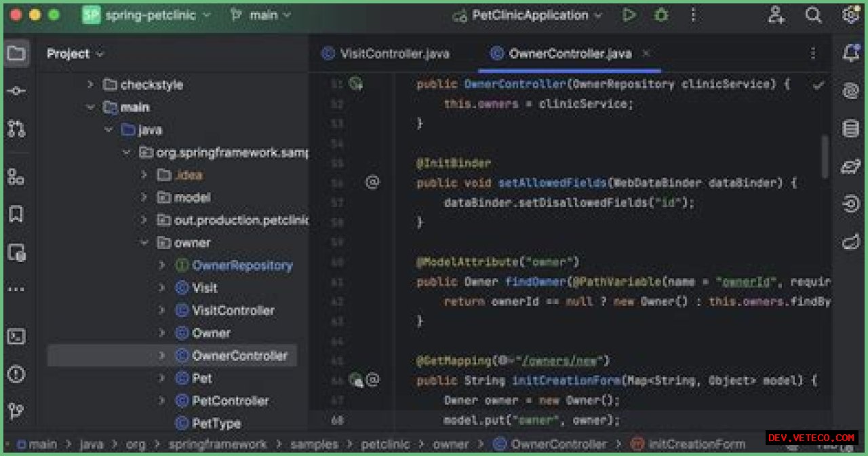This screenshot has width=868, height=456.
Task: Open the AI Assistant spiral icon
Action: click(x=850, y=91)
